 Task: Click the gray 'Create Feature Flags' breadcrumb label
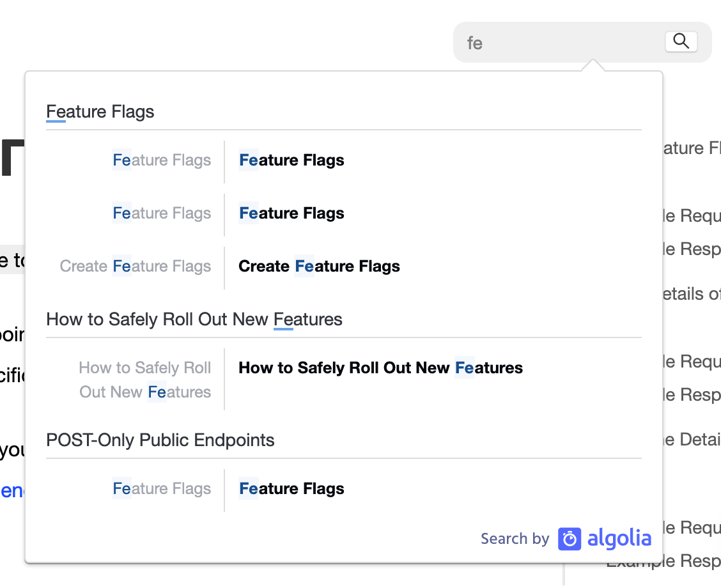(x=135, y=266)
